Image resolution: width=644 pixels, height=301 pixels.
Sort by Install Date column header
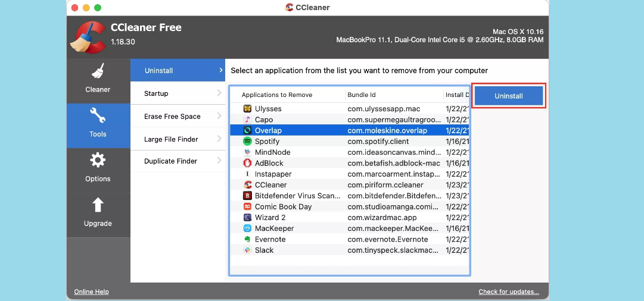(x=457, y=95)
